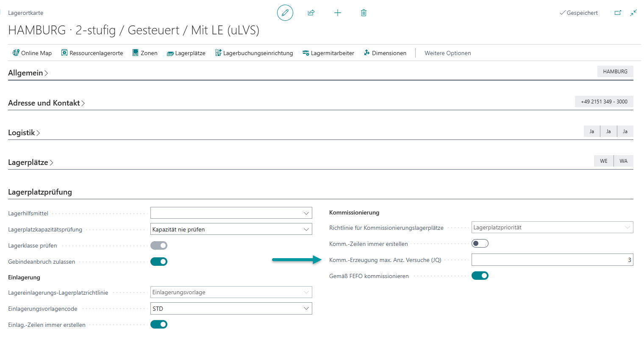Toggle Gebindeanbruch zulassen switch
644x340 pixels.
click(x=159, y=262)
